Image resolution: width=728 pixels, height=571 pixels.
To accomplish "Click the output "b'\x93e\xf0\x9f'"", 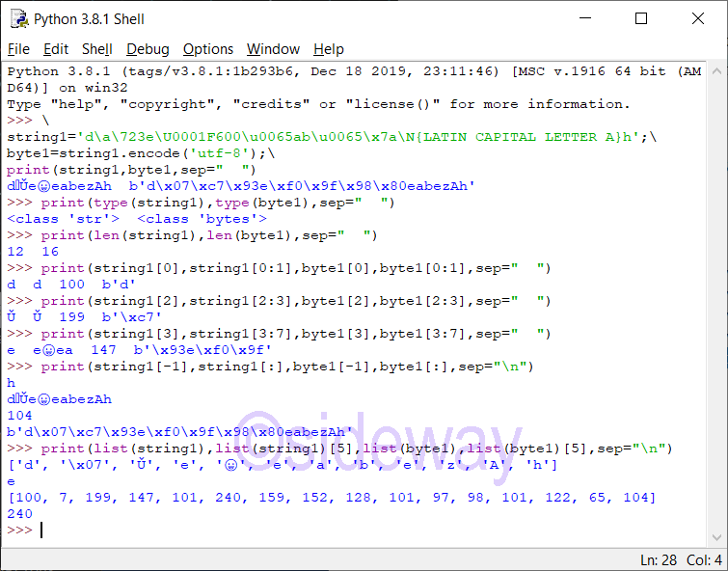I will (202, 350).
